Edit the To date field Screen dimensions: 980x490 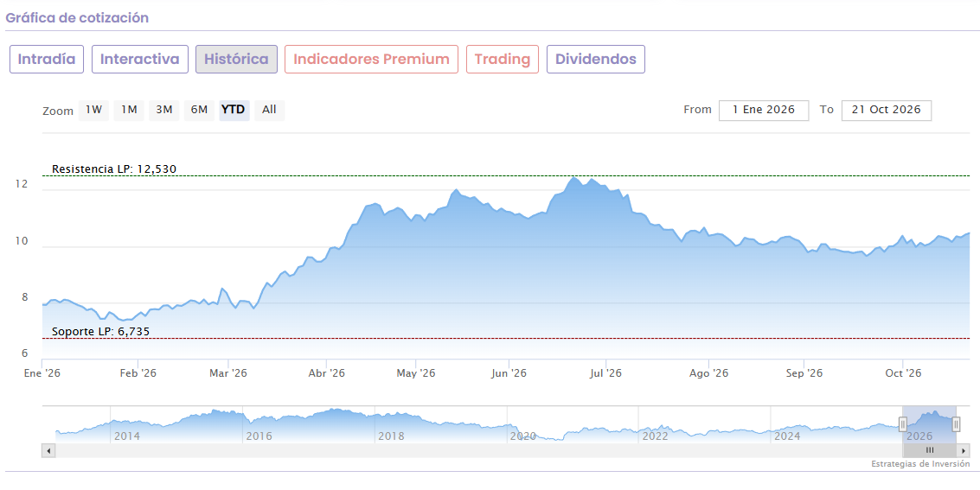coord(887,110)
